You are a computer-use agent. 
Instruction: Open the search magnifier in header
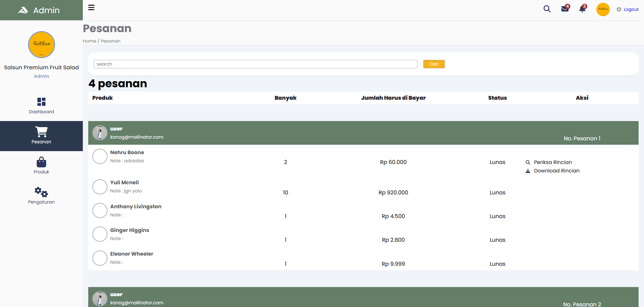(547, 9)
